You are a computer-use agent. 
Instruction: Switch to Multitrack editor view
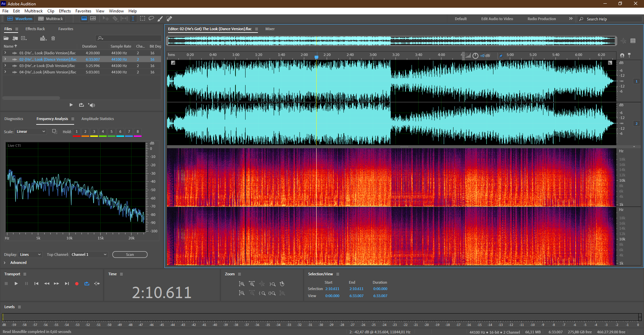[x=51, y=19]
